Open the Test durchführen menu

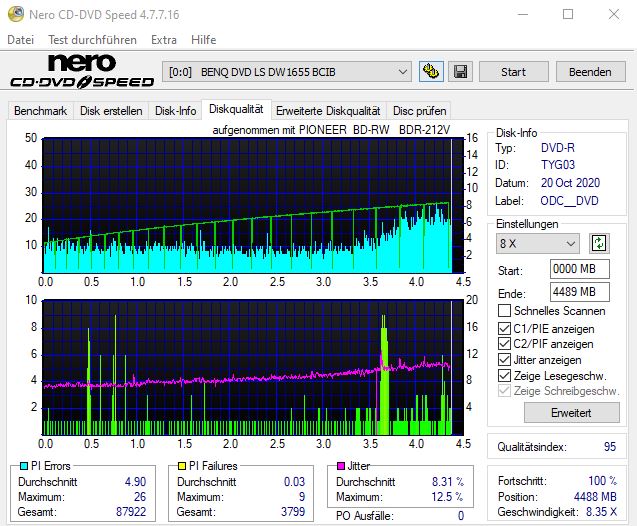pyautogui.click(x=93, y=40)
